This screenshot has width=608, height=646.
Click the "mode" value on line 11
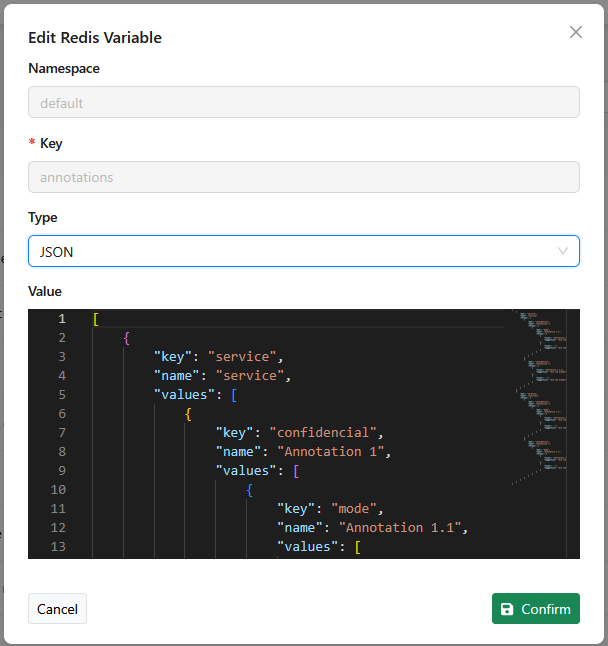click(353, 508)
